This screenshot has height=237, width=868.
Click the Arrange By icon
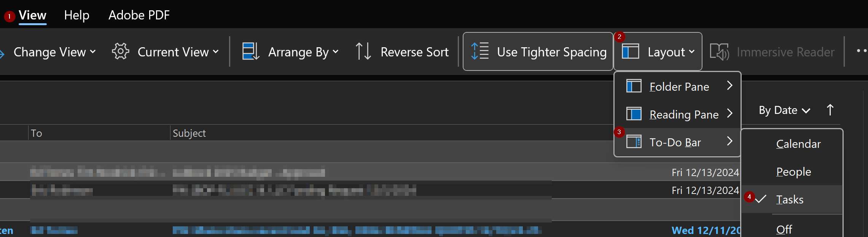(251, 51)
